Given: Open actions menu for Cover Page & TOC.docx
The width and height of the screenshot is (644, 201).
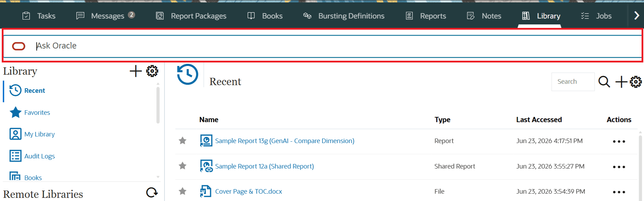Looking at the screenshot, I should tap(619, 192).
